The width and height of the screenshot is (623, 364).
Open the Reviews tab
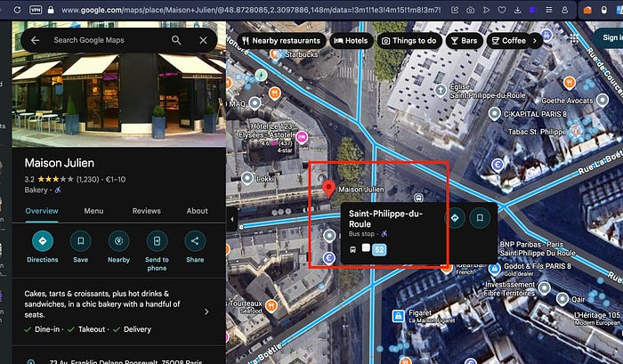click(x=146, y=211)
